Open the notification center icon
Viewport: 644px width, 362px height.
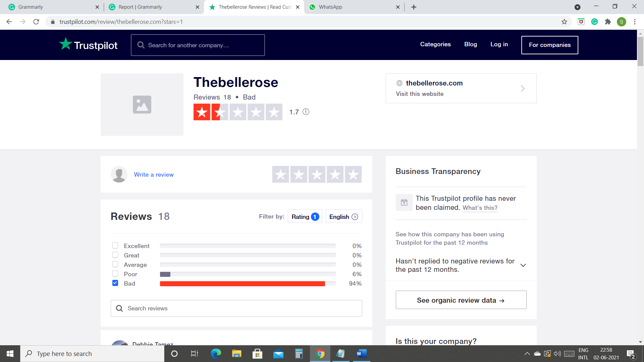631,354
